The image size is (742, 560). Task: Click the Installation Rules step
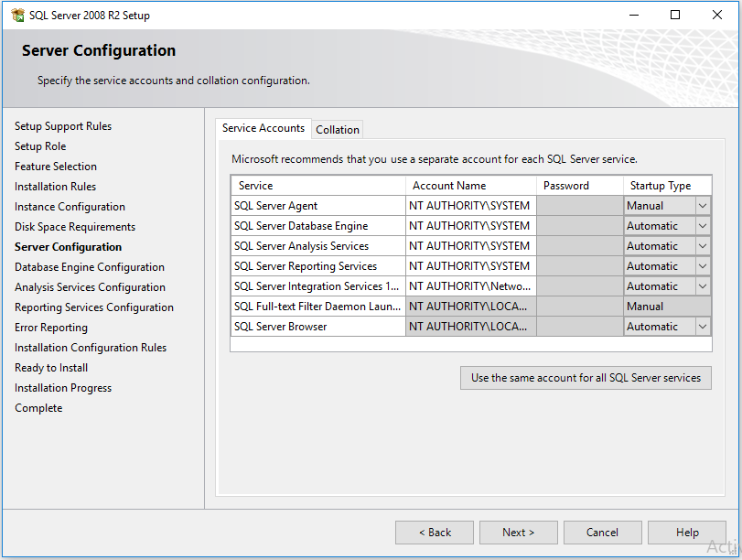tap(55, 187)
